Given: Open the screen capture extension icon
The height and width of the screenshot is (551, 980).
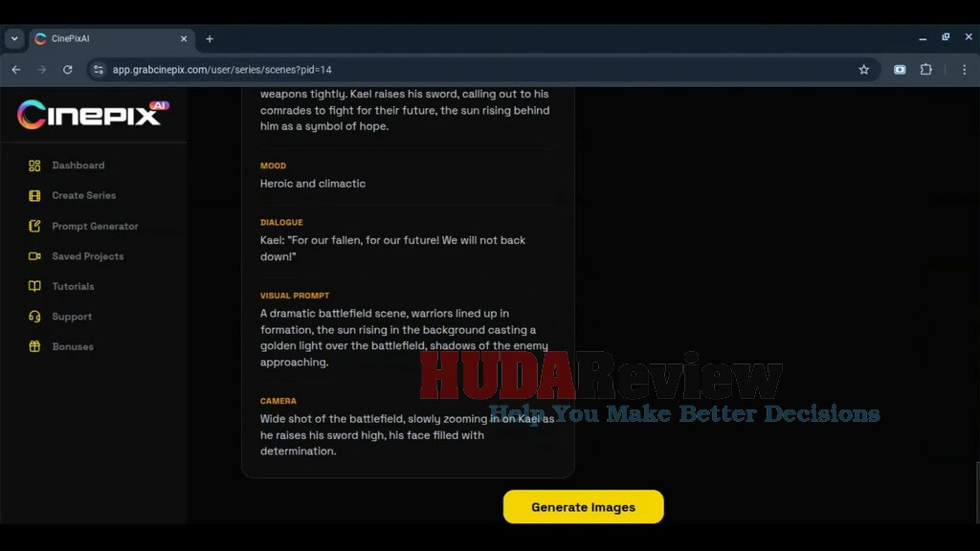Looking at the screenshot, I should tap(900, 69).
